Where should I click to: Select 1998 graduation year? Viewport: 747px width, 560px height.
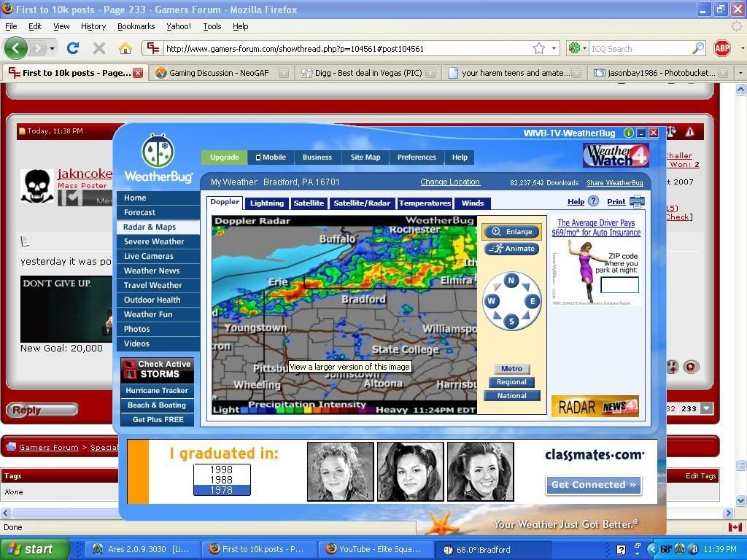[222, 470]
